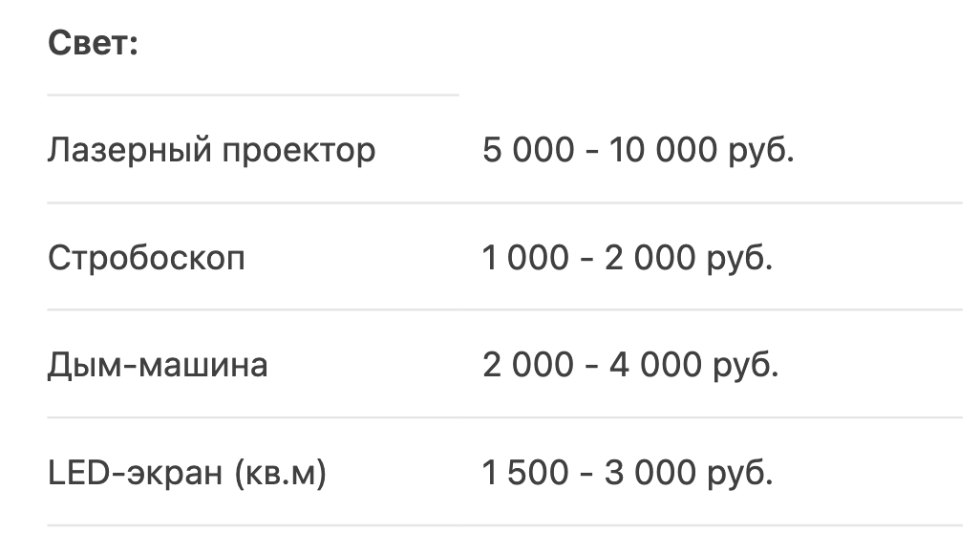Click the "Стробоскоп" item name
This screenshot has width=980, height=554.
pos(146,258)
